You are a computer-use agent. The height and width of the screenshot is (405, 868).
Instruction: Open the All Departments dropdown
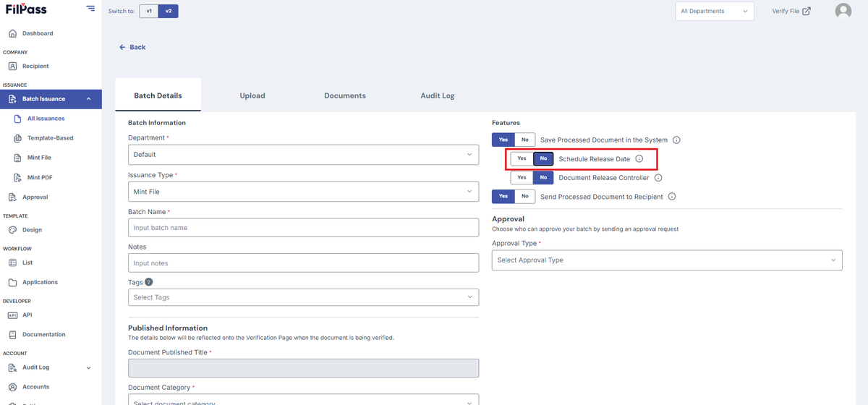pyautogui.click(x=715, y=11)
